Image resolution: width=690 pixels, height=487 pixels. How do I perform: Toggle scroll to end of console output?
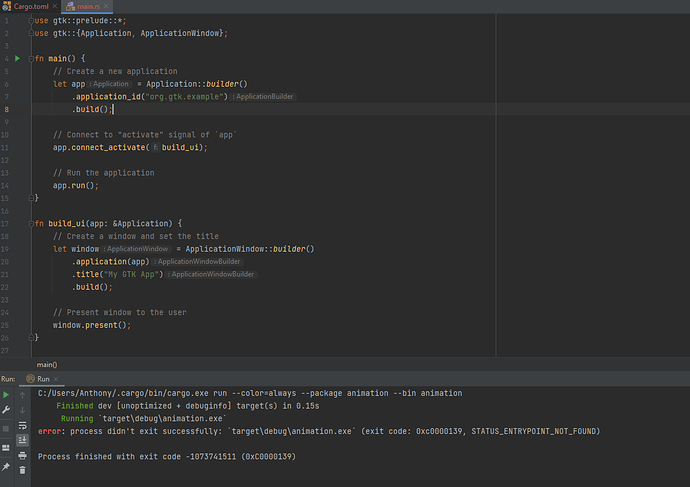(23, 440)
